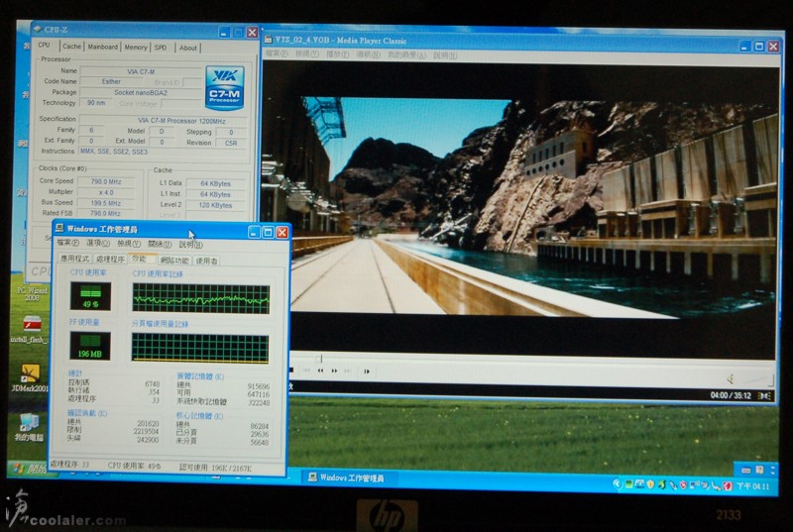The image size is (793, 532).
Task: Open Task Manager 關機(U) menu
Action: tap(160, 245)
